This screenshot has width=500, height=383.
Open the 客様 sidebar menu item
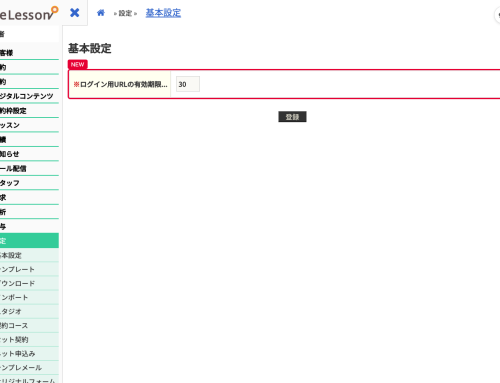pyautogui.click(x=29, y=53)
